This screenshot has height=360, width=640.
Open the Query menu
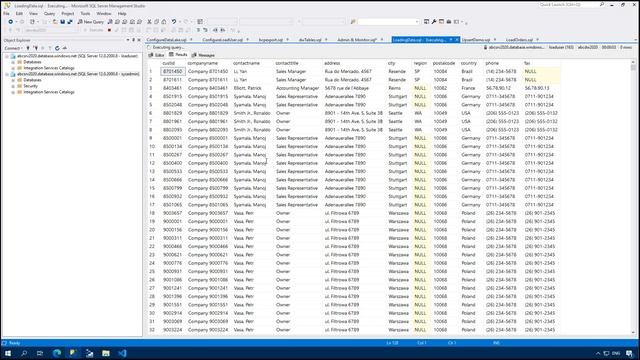tap(49, 13)
